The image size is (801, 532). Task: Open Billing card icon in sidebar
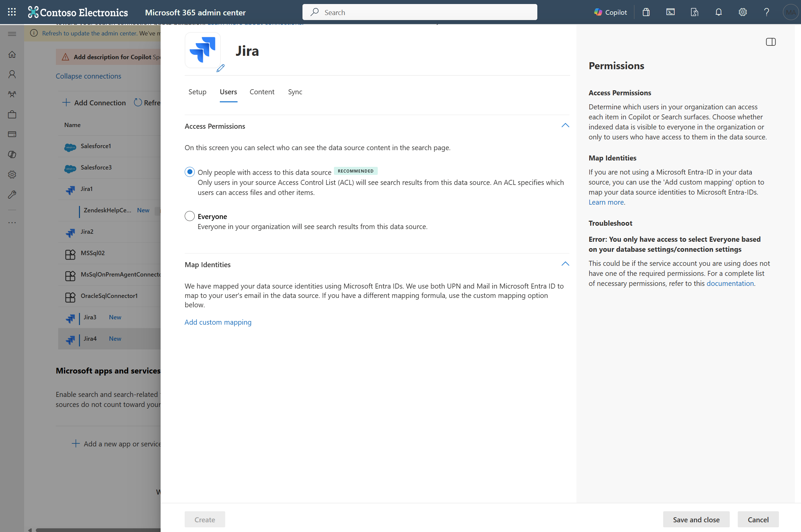[12, 134]
